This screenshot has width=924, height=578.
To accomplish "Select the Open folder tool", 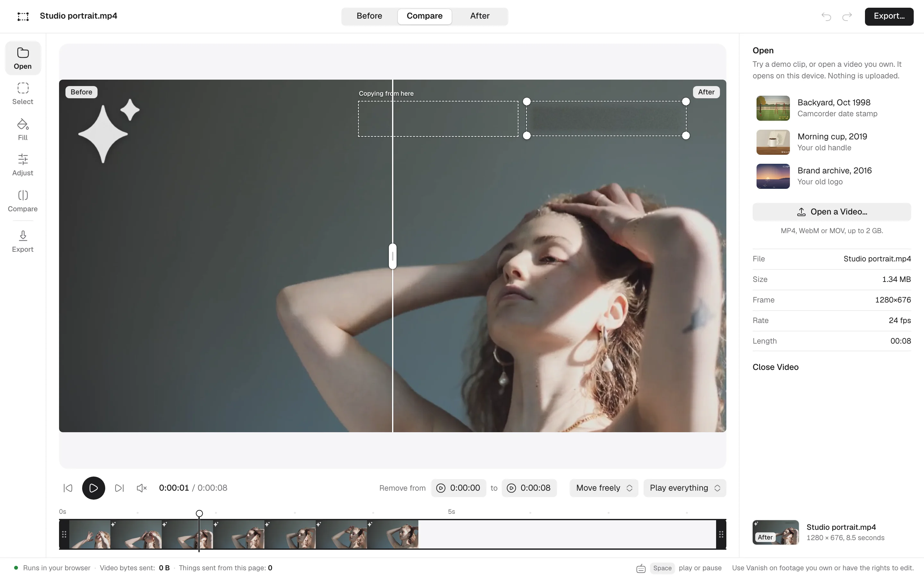I will point(22,58).
